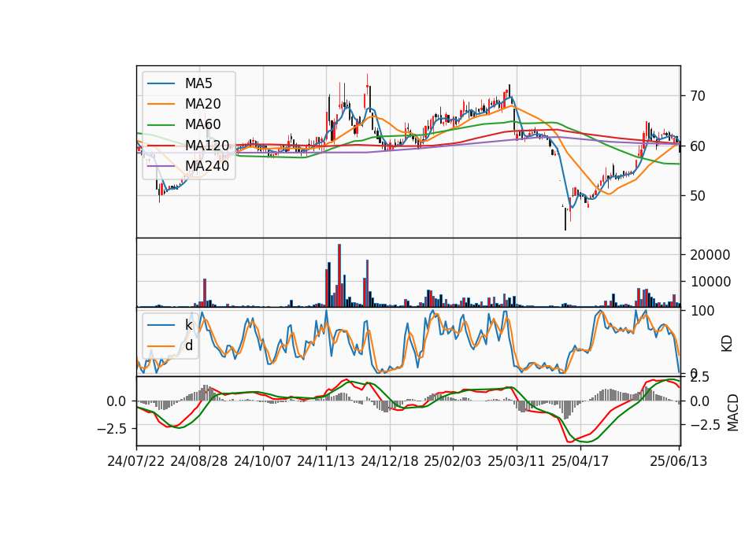
Task: Click the 50 price axis tick
Action: [x=698, y=196]
